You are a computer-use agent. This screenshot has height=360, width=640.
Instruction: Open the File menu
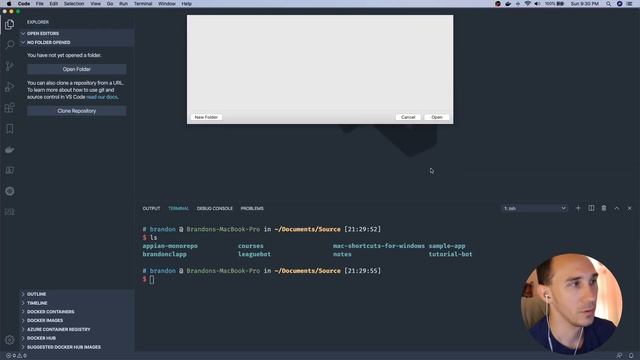(40, 4)
